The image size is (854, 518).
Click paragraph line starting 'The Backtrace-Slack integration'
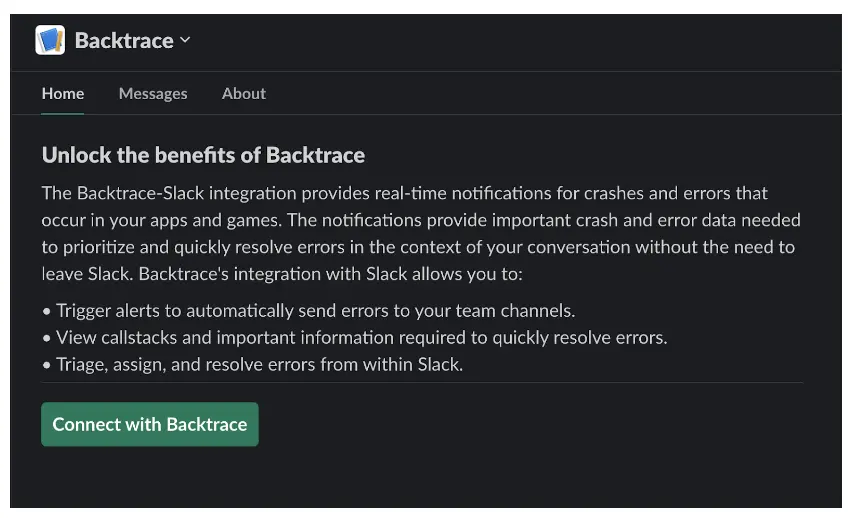pyautogui.click(x=404, y=192)
